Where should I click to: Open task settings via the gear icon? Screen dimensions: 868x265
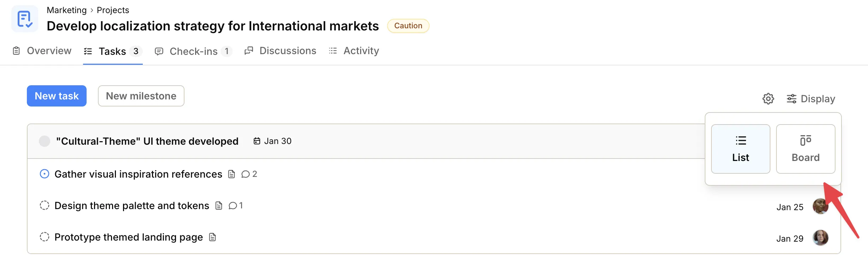[768, 99]
